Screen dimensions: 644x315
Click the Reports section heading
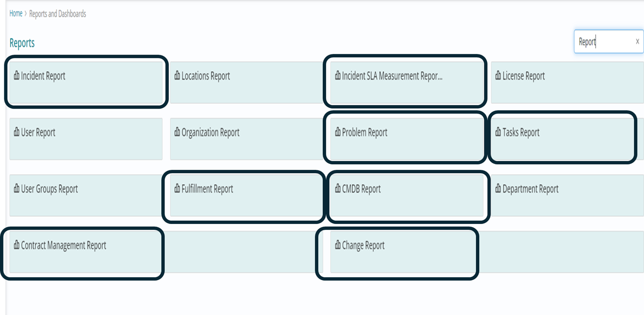(x=22, y=43)
